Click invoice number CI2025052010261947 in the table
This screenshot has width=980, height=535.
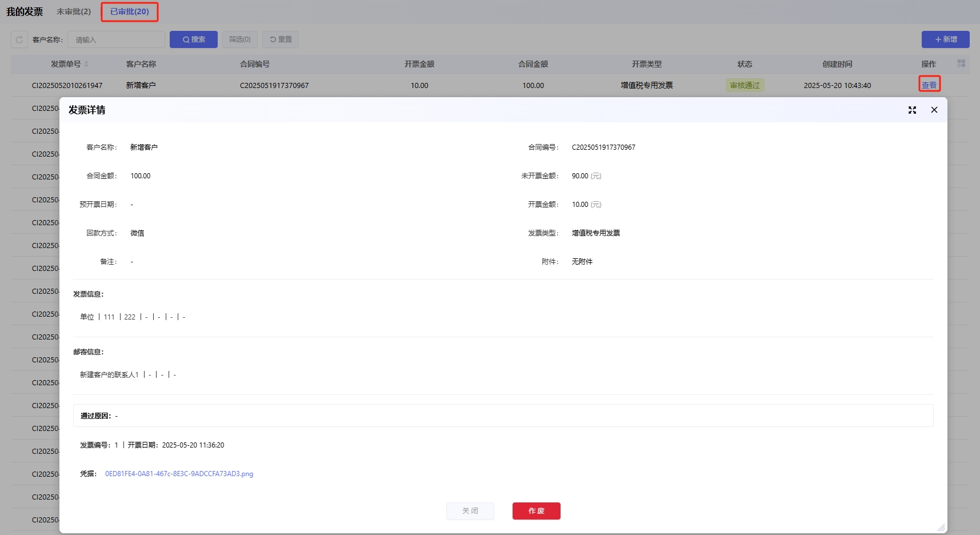tap(67, 85)
